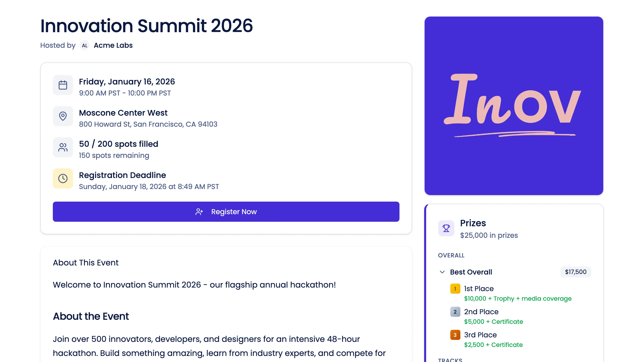
Task: Click the trophy icon in the Prizes panel
Action: [x=446, y=228]
